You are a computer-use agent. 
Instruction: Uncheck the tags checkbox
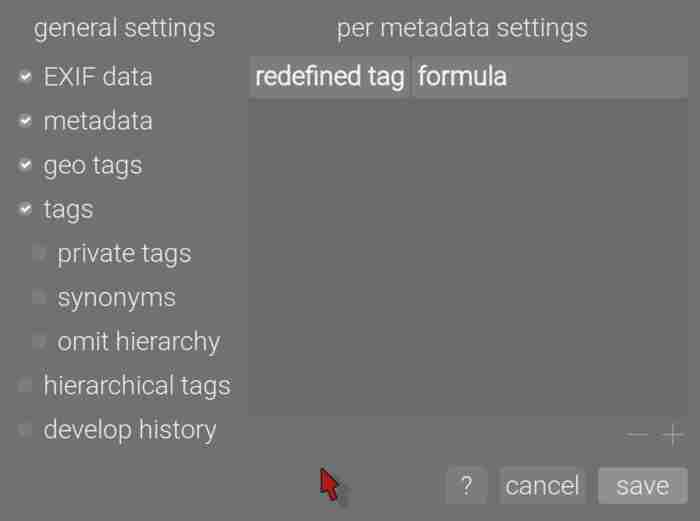pyautogui.click(x=26, y=209)
